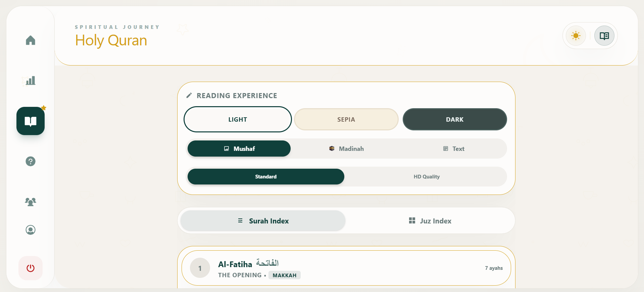The height and width of the screenshot is (292, 644).
Task: Click the Light theme button
Action: click(237, 119)
